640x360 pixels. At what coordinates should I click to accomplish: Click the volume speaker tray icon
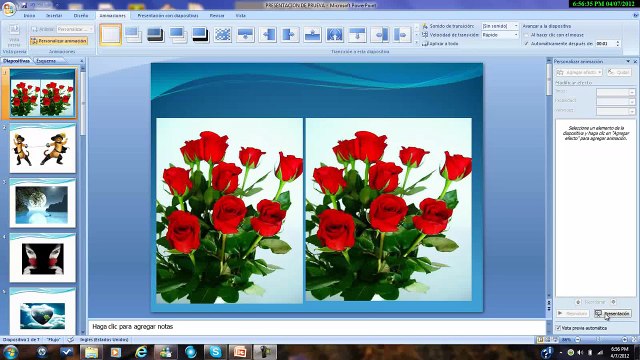tap(580, 352)
